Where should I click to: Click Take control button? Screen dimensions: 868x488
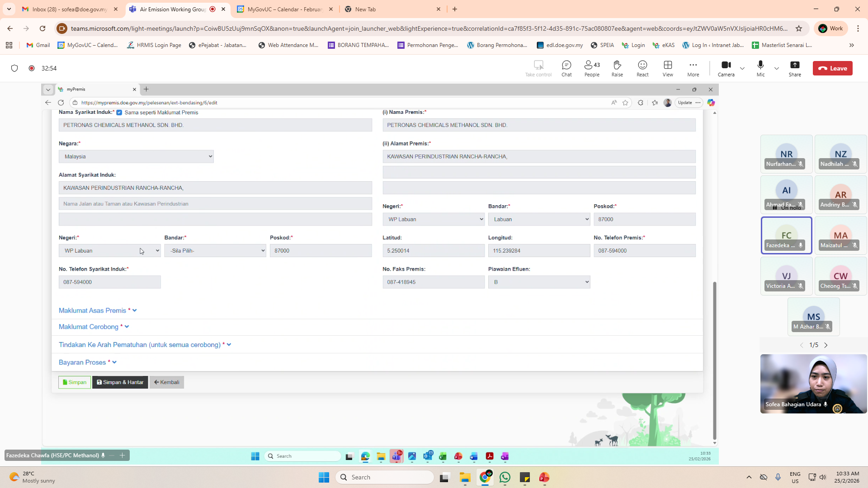[538, 68]
